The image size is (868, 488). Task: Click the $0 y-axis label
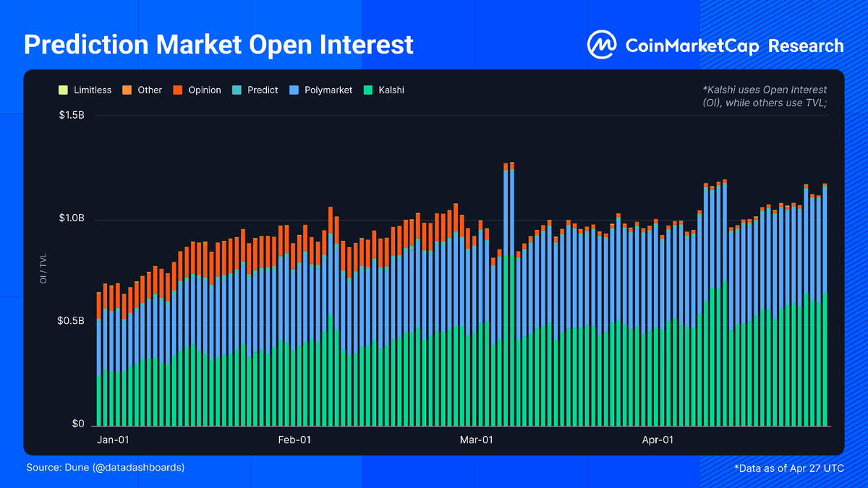(78, 424)
